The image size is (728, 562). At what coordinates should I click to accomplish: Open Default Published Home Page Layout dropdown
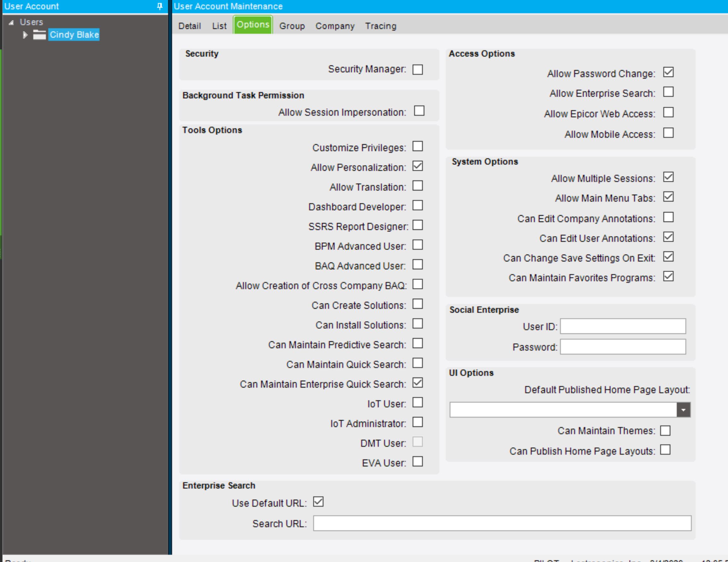pyautogui.click(x=683, y=410)
